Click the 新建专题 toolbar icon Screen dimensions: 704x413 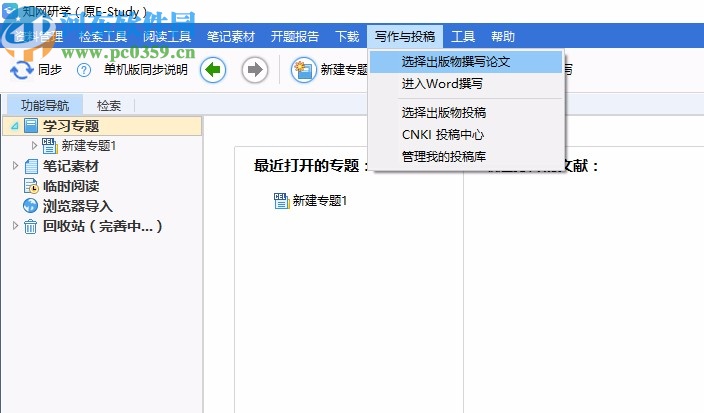pyautogui.click(x=304, y=70)
